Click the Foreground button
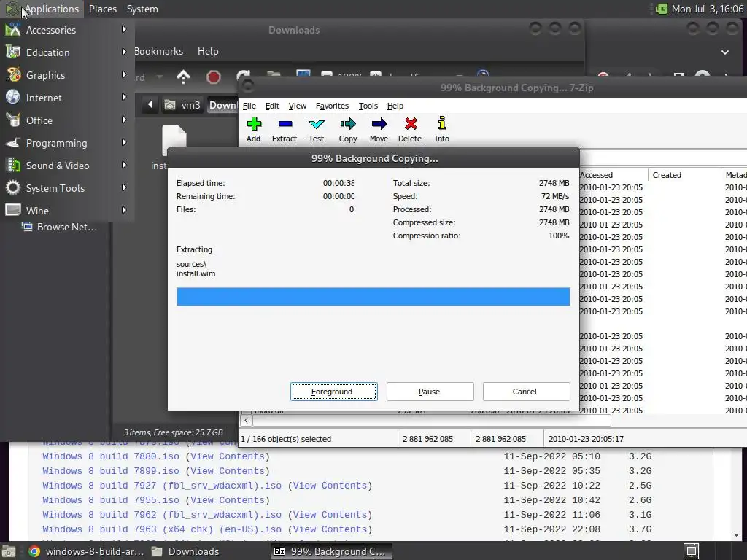This screenshot has width=747, height=560. click(x=334, y=392)
